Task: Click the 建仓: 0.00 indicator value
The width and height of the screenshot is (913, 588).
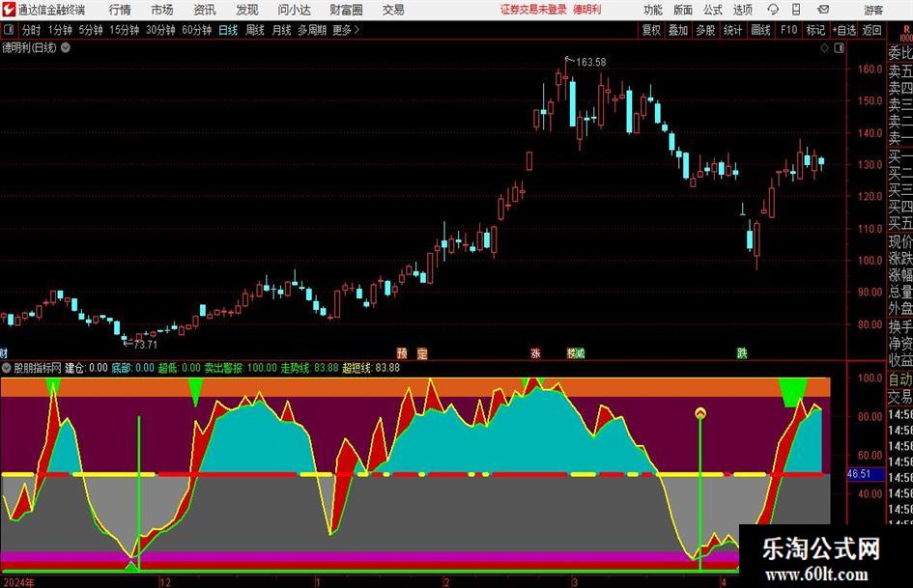Action: (x=86, y=367)
